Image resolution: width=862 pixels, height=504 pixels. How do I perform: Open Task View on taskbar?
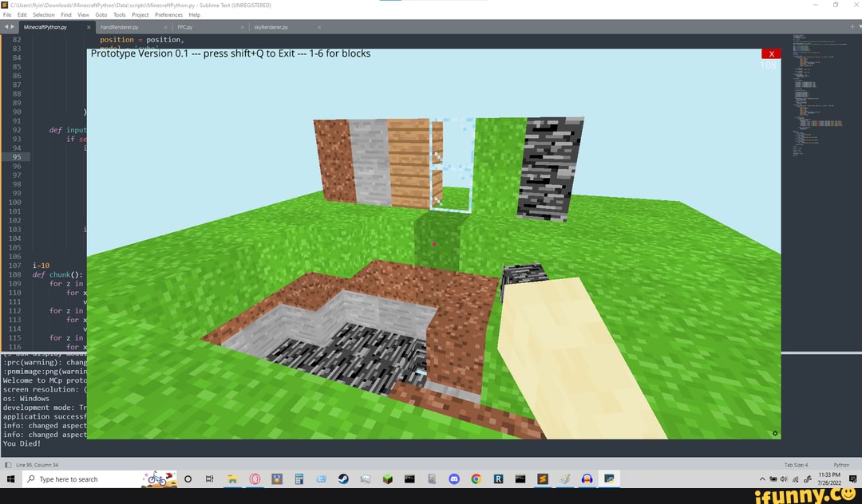tap(209, 479)
